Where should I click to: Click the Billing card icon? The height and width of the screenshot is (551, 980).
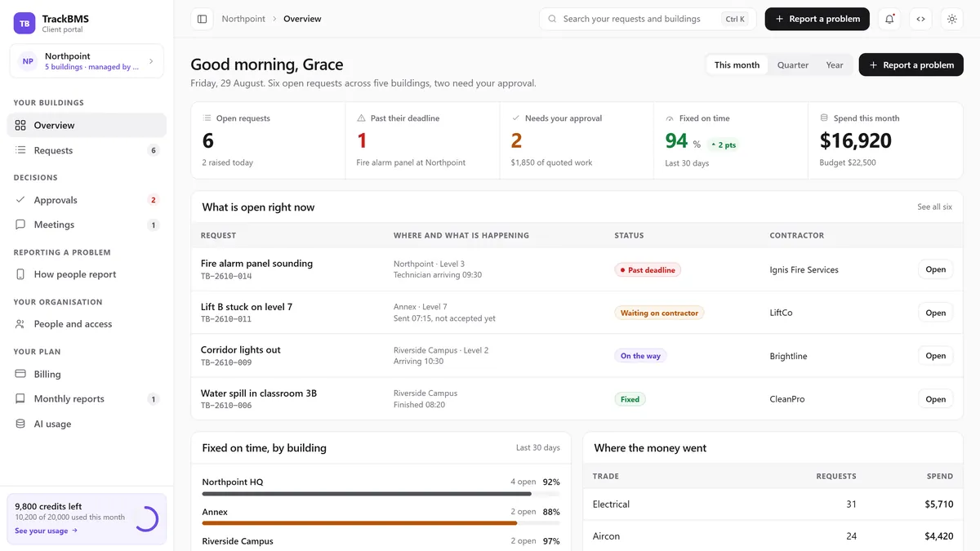pyautogui.click(x=20, y=374)
